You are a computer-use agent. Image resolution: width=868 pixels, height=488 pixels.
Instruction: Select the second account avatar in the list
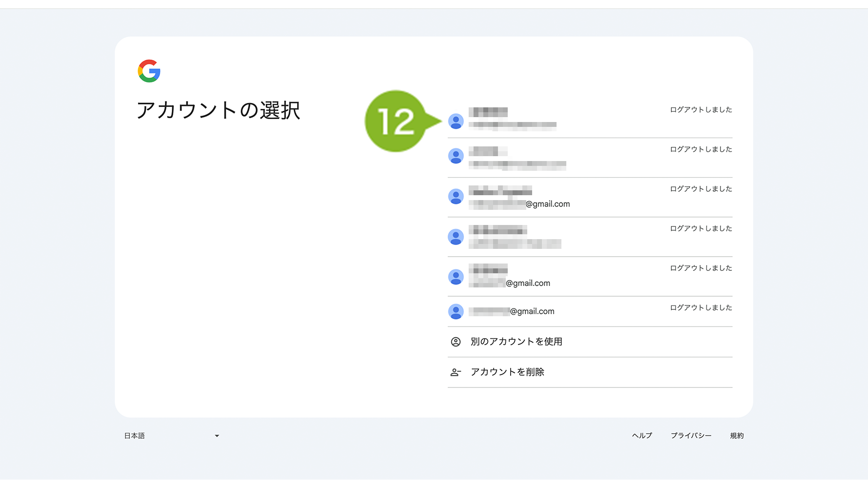click(455, 156)
